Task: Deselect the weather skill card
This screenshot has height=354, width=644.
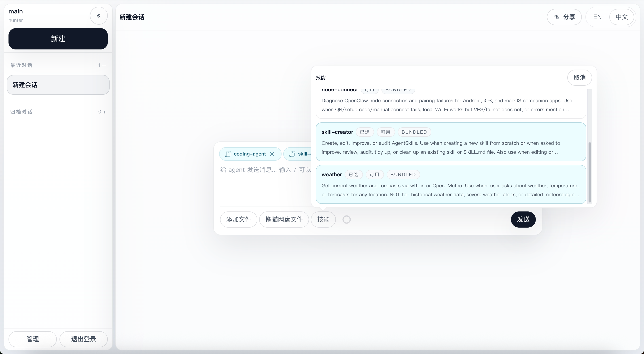Action: pyautogui.click(x=451, y=184)
